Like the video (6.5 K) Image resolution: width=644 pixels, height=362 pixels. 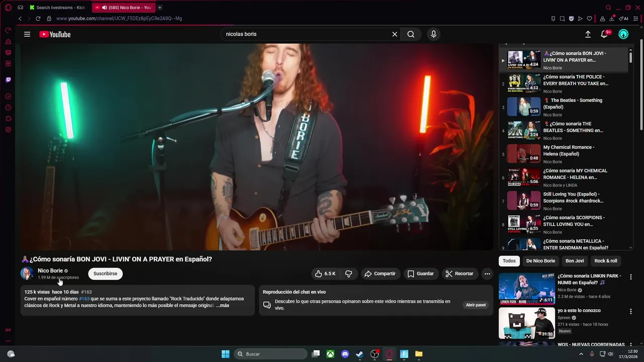click(326, 274)
